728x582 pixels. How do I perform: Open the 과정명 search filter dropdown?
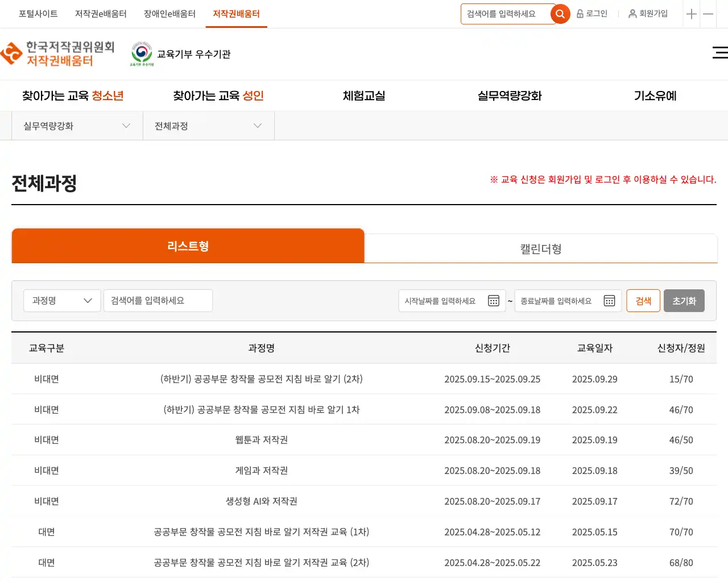coord(62,301)
